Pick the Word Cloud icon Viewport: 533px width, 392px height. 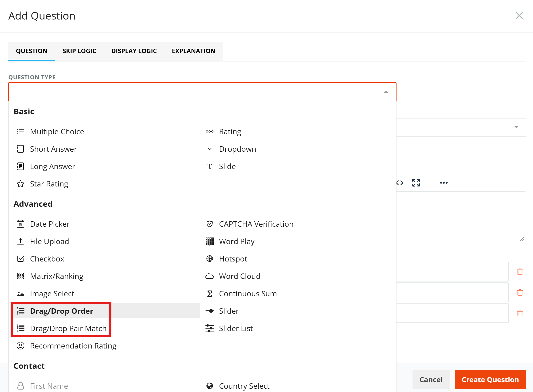(x=209, y=276)
